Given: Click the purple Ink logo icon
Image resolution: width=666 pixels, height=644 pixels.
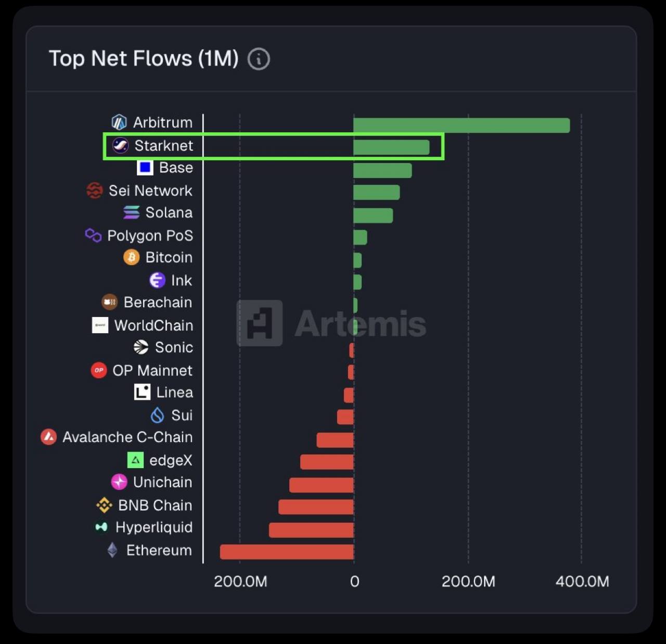Looking at the screenshot, I should pos(157,280).
